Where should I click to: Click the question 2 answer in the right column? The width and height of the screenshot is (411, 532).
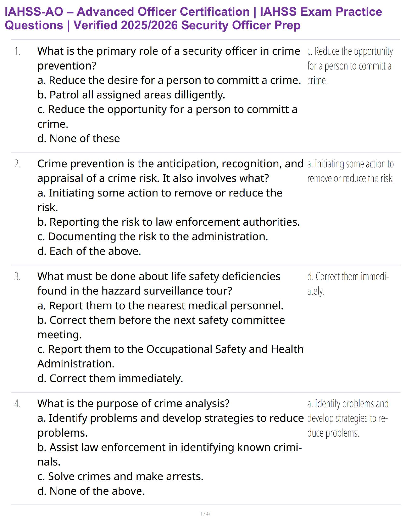[x=350, y=171]
